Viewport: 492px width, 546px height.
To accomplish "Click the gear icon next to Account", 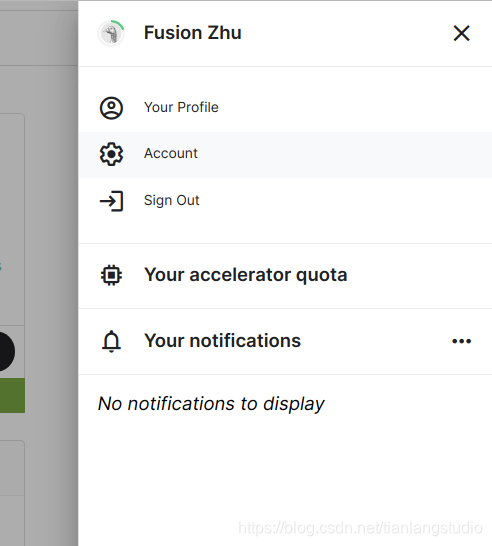I will point(111,154).
